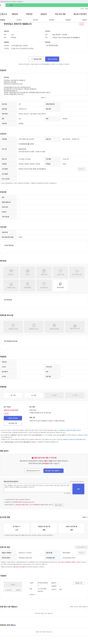
Task: Click the 장애인용 화장실 facility icon
Action: tap(54, 327)
